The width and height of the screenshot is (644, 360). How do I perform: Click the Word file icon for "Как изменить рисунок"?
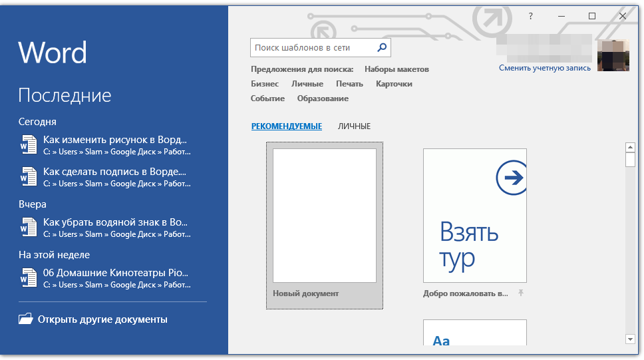(28, 145)
